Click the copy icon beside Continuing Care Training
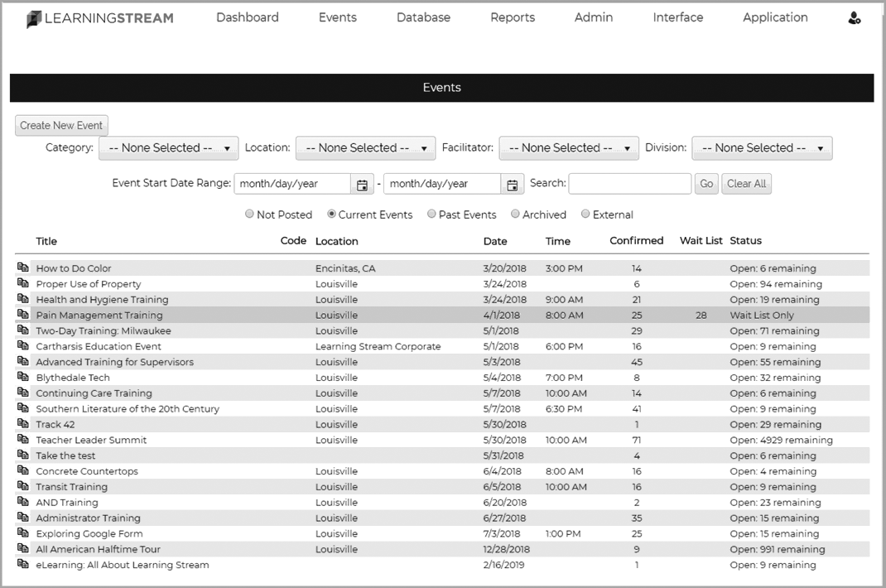 pyautogui.click(x=22, y=392)
